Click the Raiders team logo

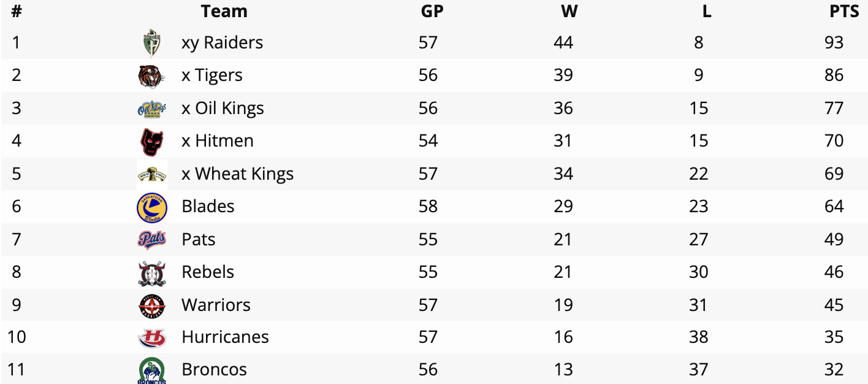click(151, 43)
